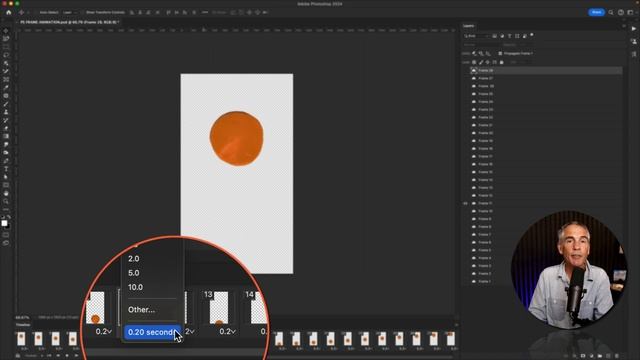
Task: Delete layer trash icon in Layers panel
Action: point(617,356)
